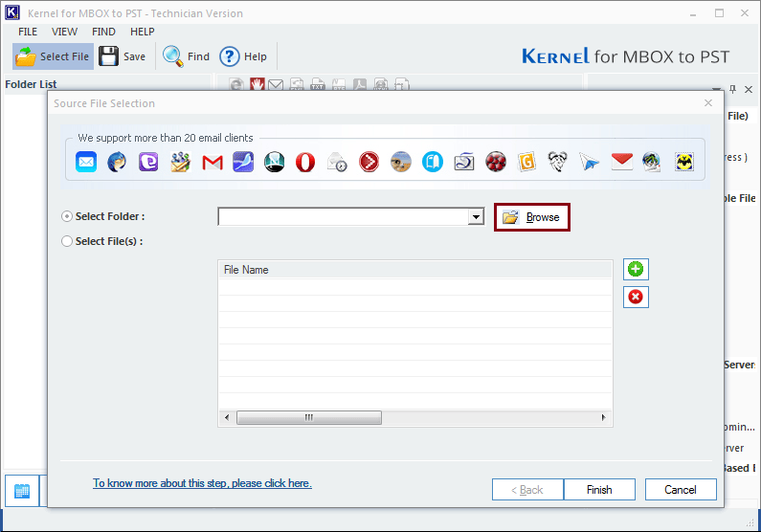
Task: Click the Save floppy disk toolbar button
Action: [x=123, y=56]
